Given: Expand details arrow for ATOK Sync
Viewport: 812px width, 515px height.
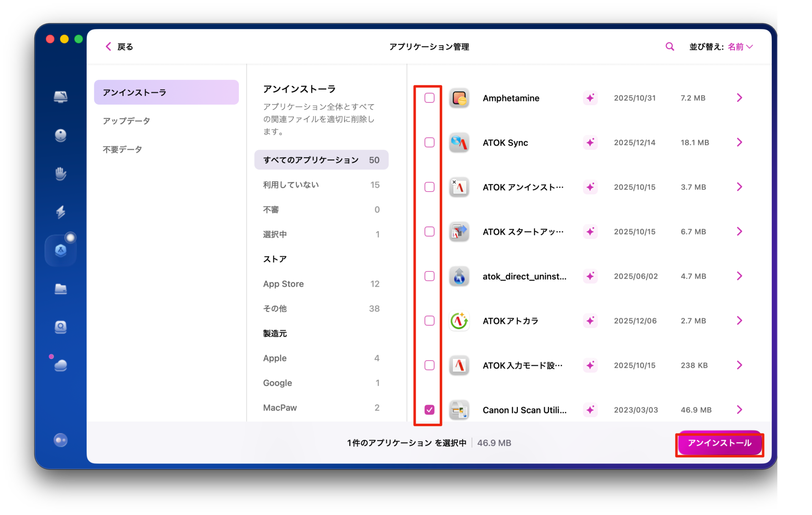Looking at the screenshot, I should pos(739,142).
